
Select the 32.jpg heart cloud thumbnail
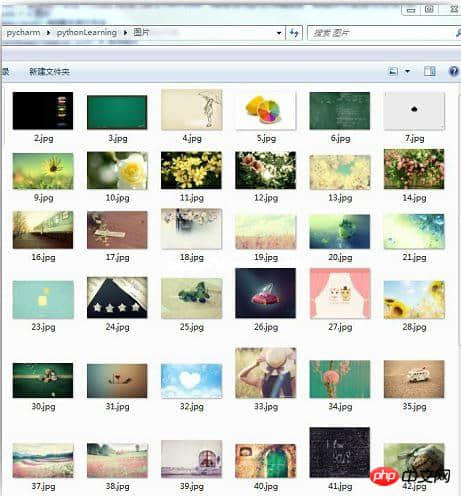point(191,381)
